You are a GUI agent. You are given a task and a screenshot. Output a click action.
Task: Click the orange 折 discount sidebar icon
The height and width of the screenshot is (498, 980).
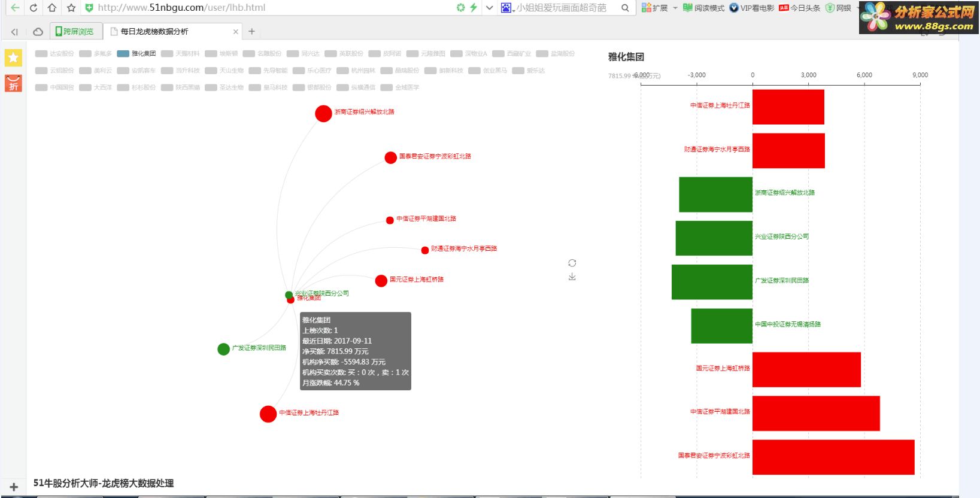tap(13, 83)
